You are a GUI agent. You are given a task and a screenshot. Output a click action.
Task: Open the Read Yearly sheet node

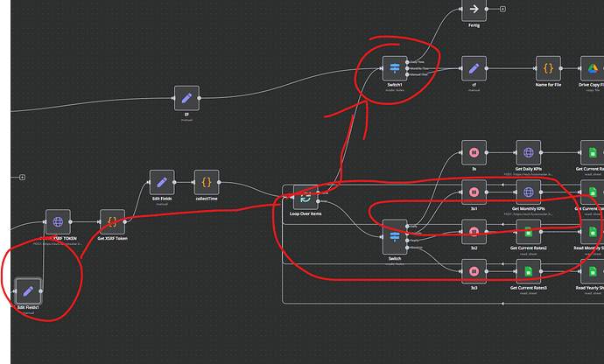(x=593, y=271)
